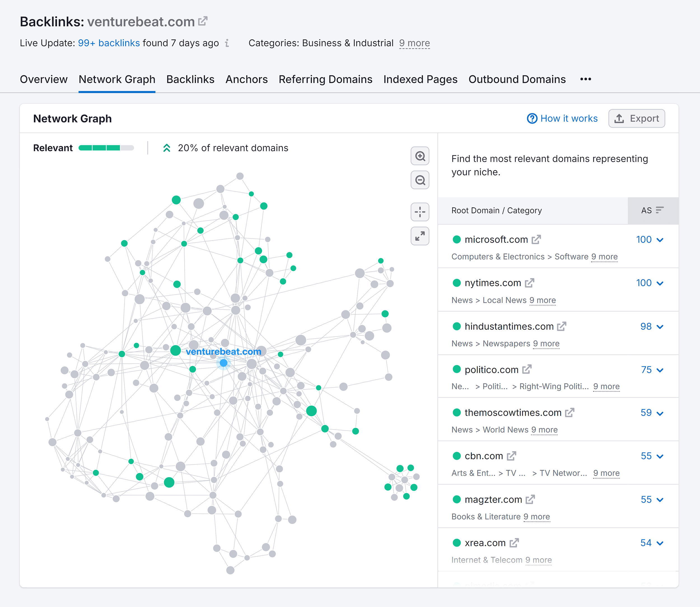Open hindustantimes.com external link icon
Viewport: 700px width, 607px height.
(x=562, y=326)
